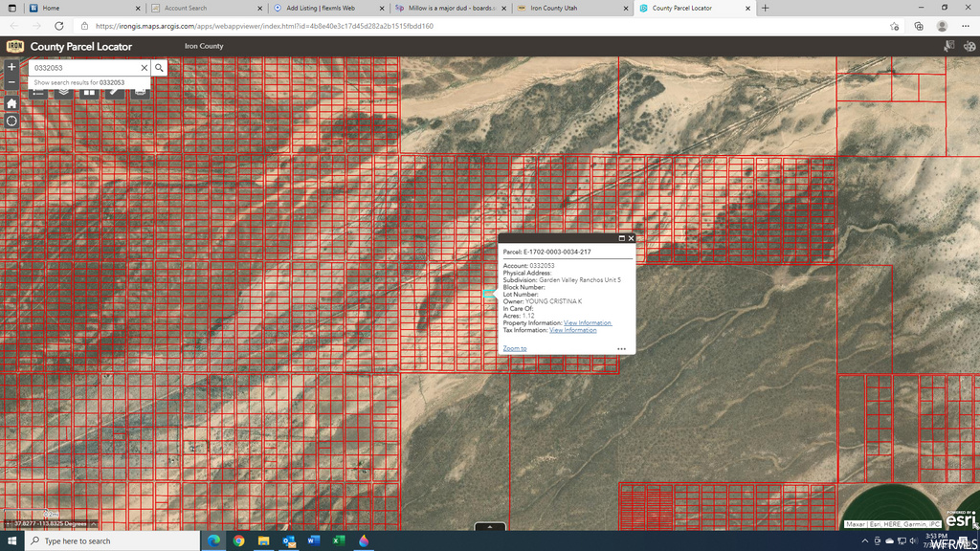Viewport: 980px width, 551px height.
Task: Open the basemap gallery widget
Action: click(x=89, y=93)
